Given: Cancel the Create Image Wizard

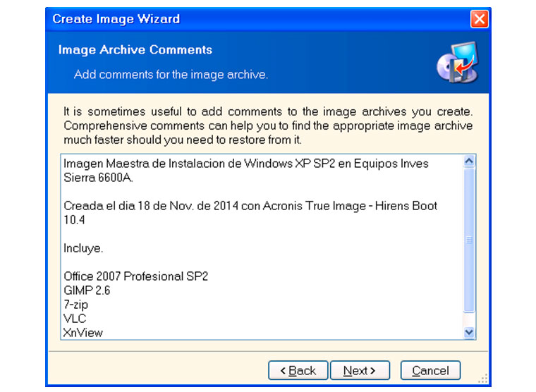Looking at the screenshot, I should 430,370.
